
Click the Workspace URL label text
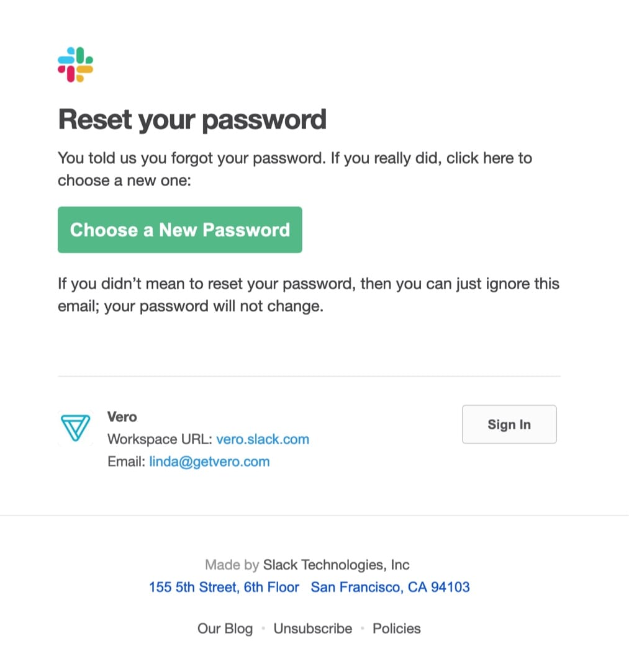coord(160,439)
